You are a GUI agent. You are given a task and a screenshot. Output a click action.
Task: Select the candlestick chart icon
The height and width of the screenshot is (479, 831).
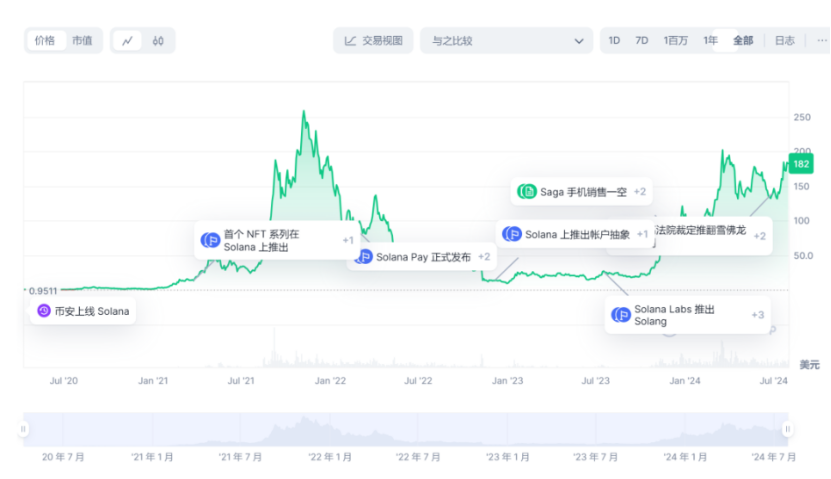pos(158,41)
